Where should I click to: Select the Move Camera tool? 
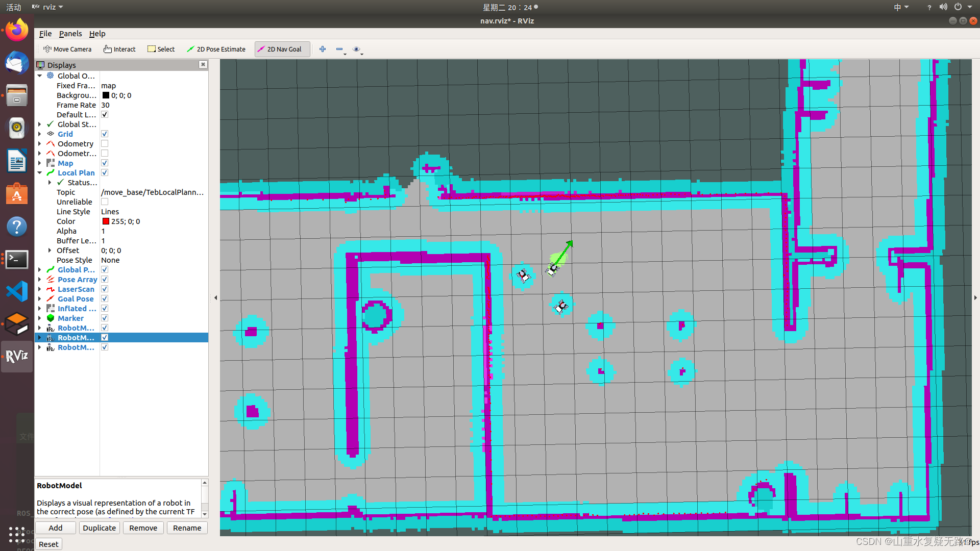(x=67, y=49)
